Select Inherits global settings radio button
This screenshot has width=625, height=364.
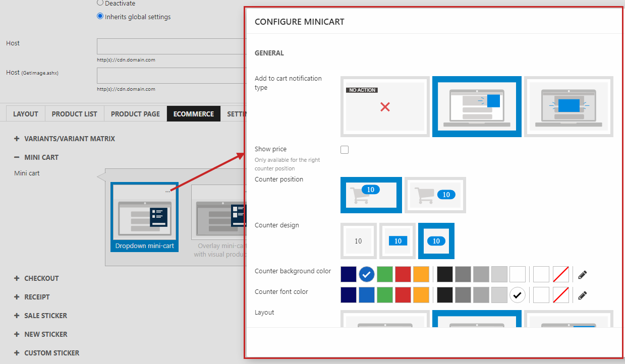[x=100, y=17]
